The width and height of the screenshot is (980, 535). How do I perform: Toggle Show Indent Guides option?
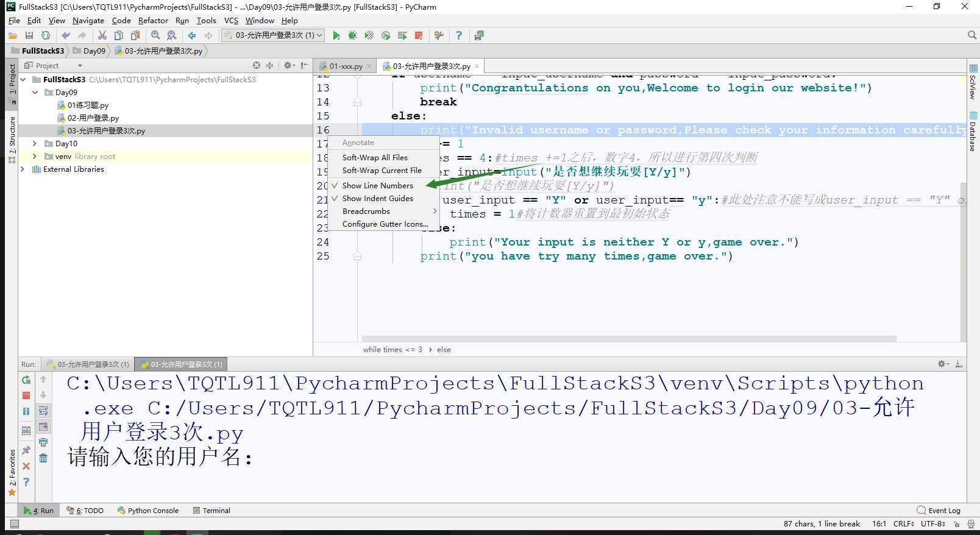click(383, 198)
